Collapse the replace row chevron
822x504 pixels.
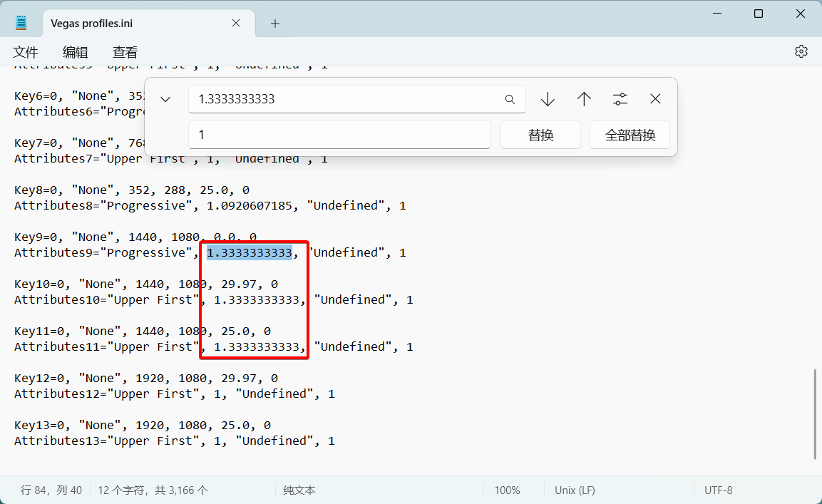(x=165, y=100)
